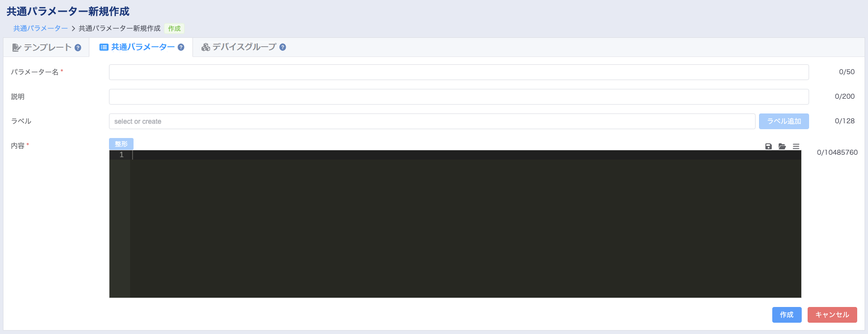The image size is (868, 334).
Task: Click the テンプレート tab's edit-document icon
Action: (x=17, y=48)
